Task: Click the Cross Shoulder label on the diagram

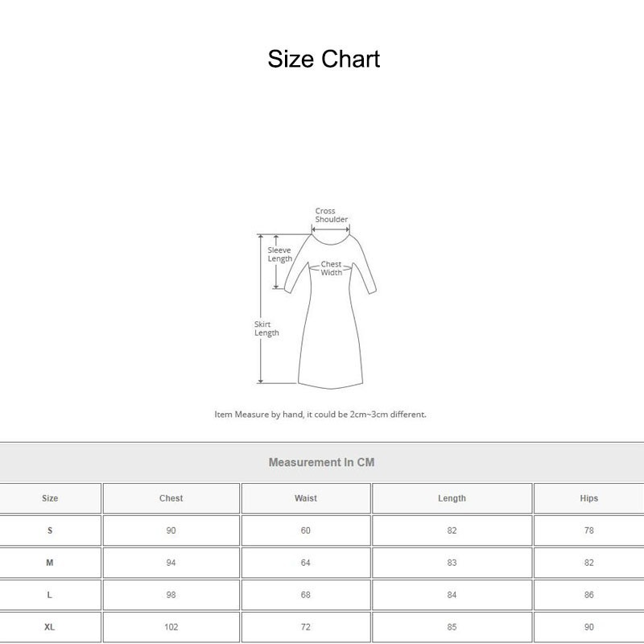Action: 330,214
